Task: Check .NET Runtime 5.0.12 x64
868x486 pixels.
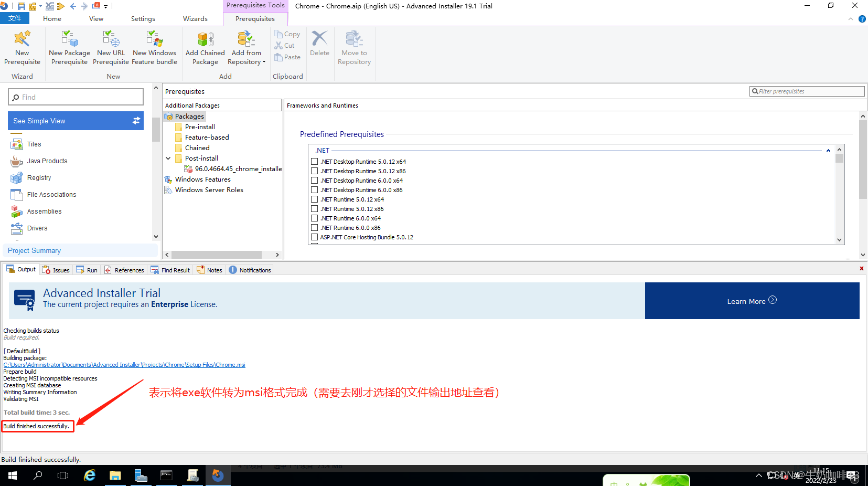Action: pos(315,199)
